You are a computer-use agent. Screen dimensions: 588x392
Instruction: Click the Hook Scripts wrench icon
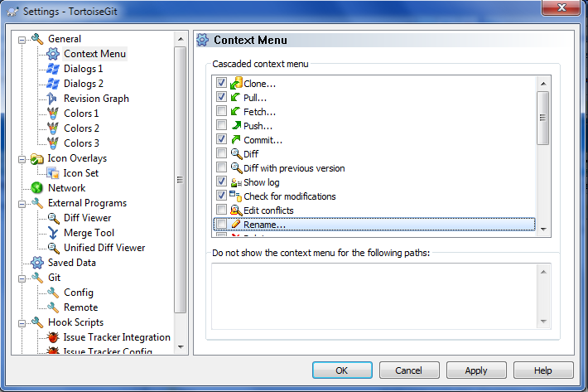pos(37,322)
